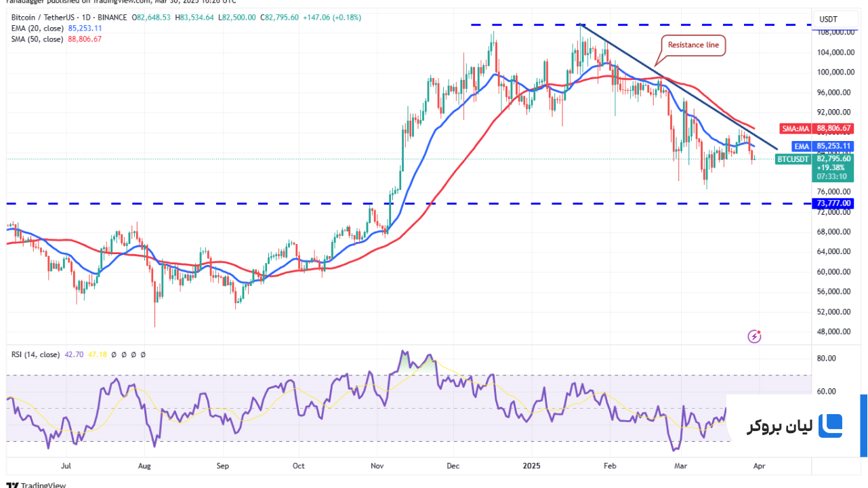
Task: Select the SMA (50, close) indicator legend
Action: (38, 39)
